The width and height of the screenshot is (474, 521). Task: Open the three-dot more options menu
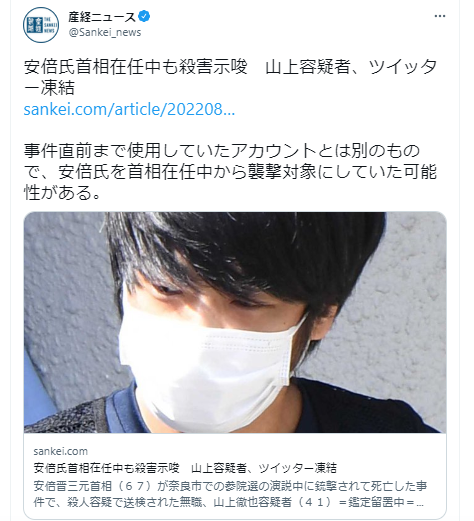point(440,16)
